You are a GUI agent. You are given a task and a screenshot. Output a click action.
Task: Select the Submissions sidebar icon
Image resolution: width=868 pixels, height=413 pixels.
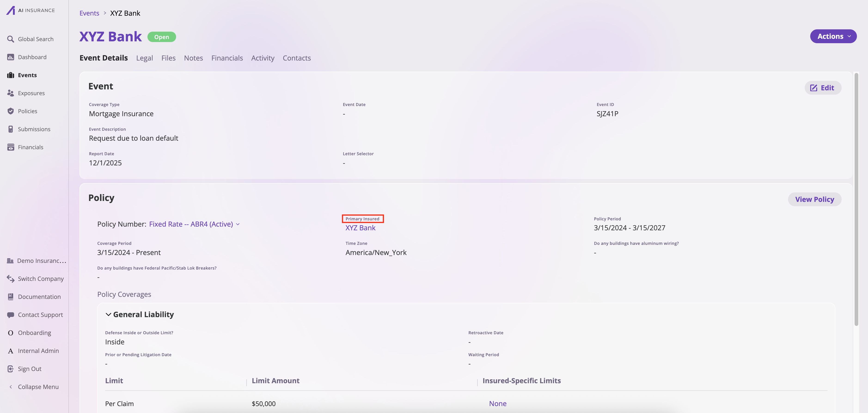(x=10, y=129)
